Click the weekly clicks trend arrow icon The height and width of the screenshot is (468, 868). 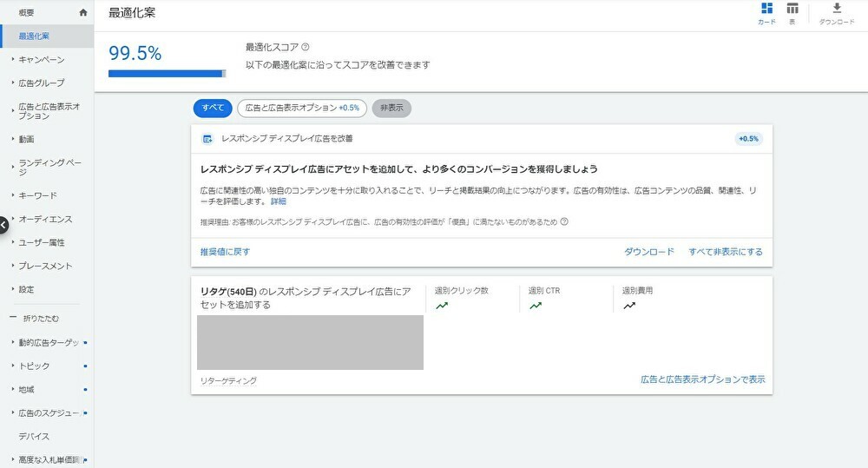coord(442,306)
